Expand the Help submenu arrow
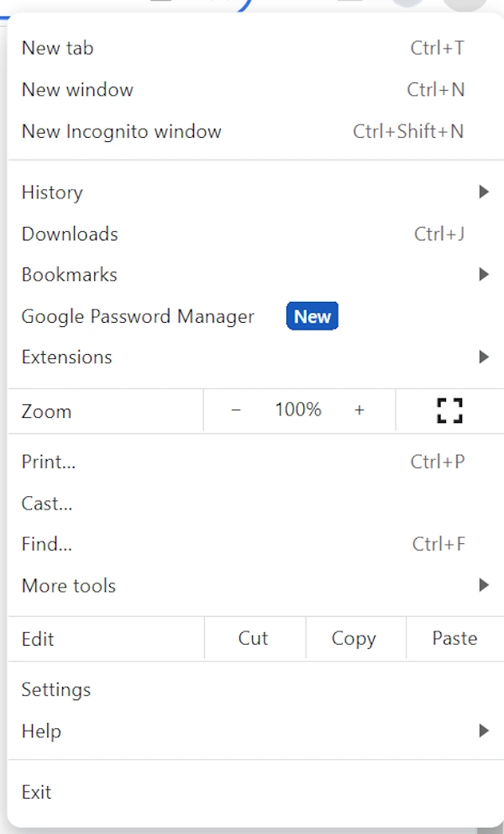The width and height of the screenshot is (504, 834). point(483,731)
